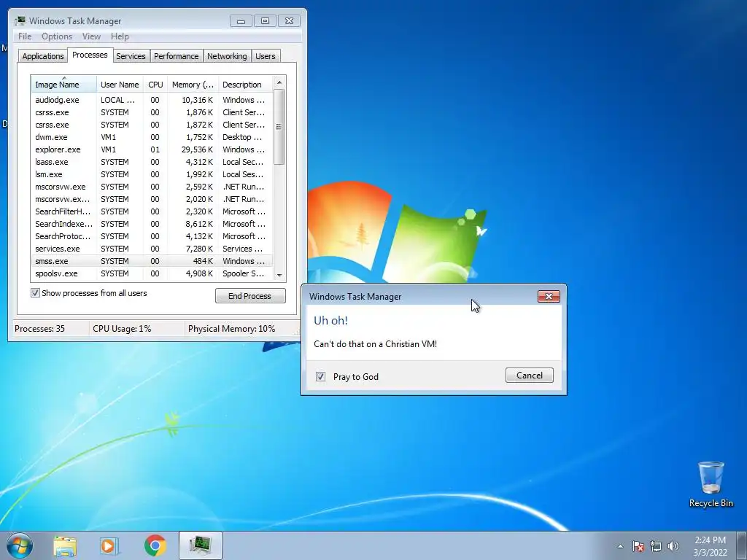Click the End Process button
747x560 pixels.
[250, 296]
